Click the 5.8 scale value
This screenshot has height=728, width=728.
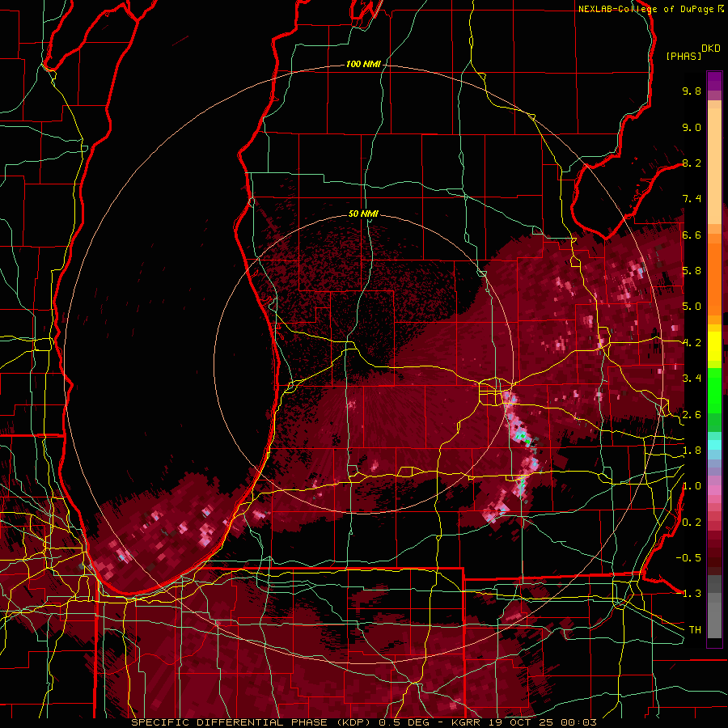coord(692,271)
